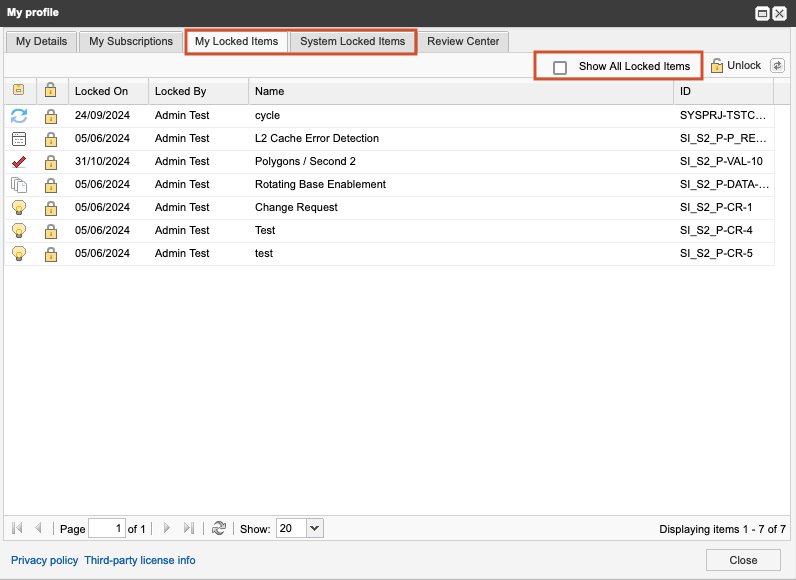796x580 pixels.
Task: Click the Close button
Action: 743,560
